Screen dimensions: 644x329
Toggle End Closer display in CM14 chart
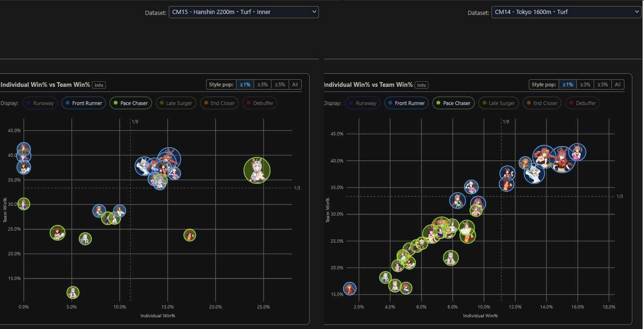[x=542, y=103]
